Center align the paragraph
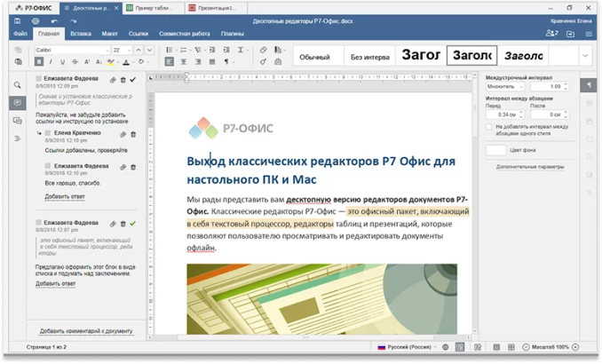 [x=184, y=62]
